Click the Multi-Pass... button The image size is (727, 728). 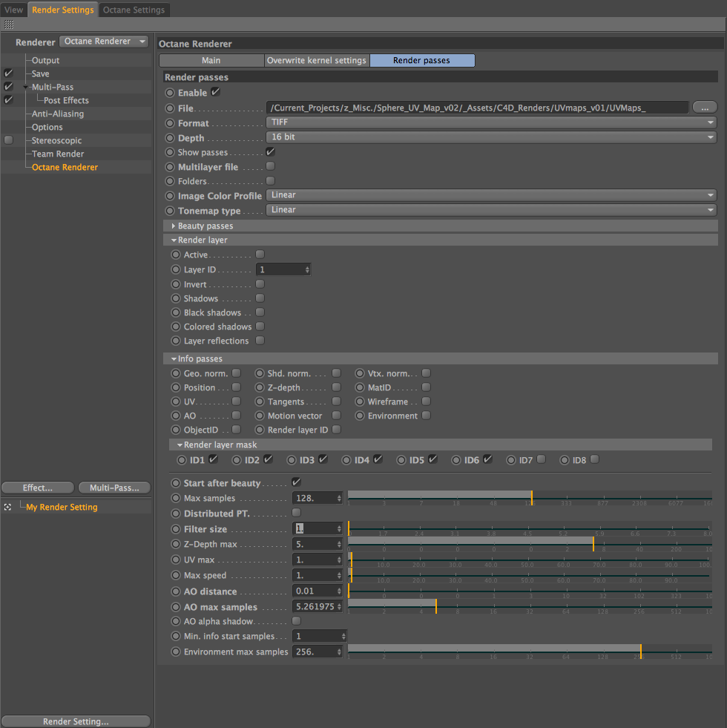point(114,488)
